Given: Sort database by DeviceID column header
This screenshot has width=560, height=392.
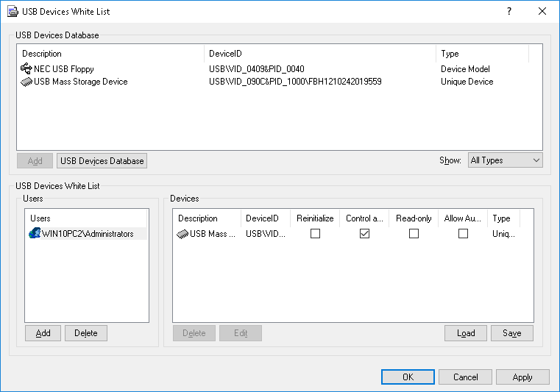Looking at the screenshot, I should pyautogui.click(x=320, y=54).
